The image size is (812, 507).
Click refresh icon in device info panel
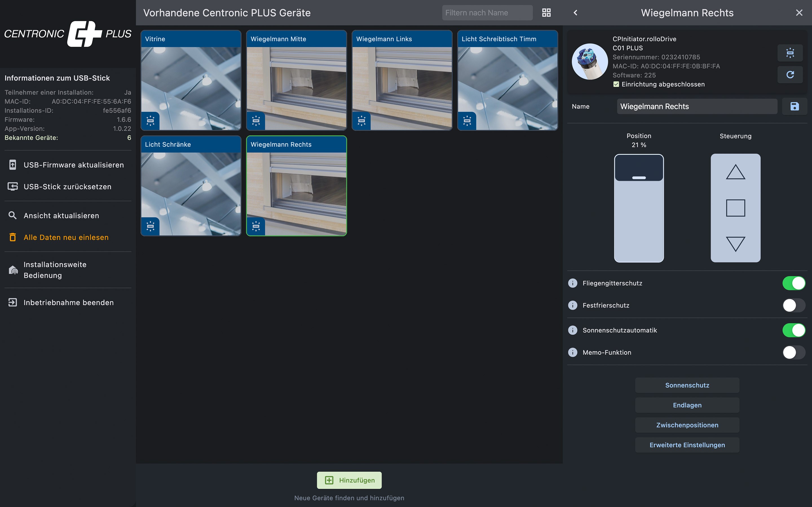[790, 74]
